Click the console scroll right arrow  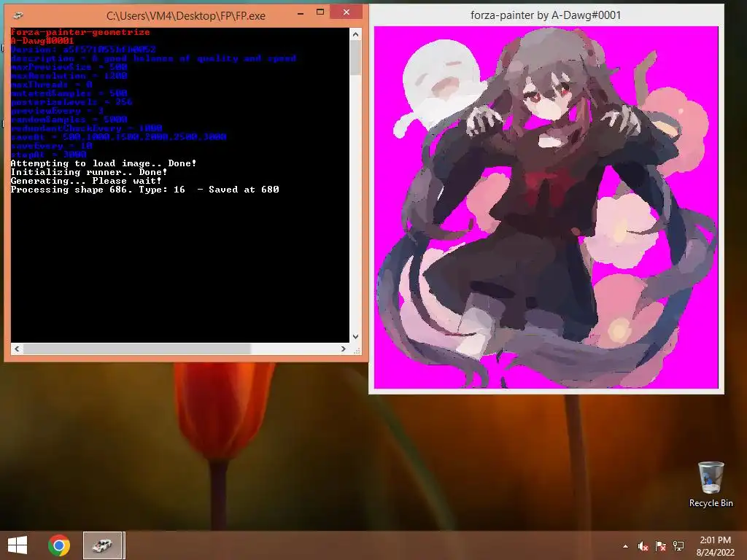[344, 349]
